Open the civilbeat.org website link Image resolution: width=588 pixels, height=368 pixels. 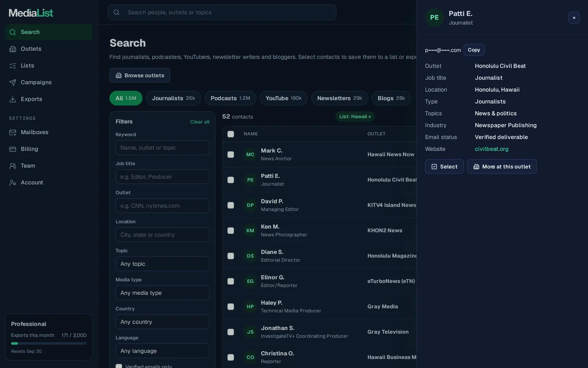click(492, 149)
